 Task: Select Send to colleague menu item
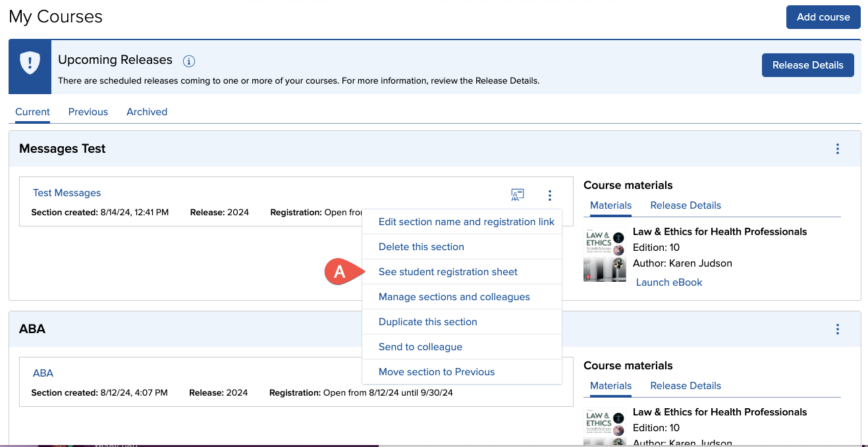pyautogui.click(x=420, y=347)
